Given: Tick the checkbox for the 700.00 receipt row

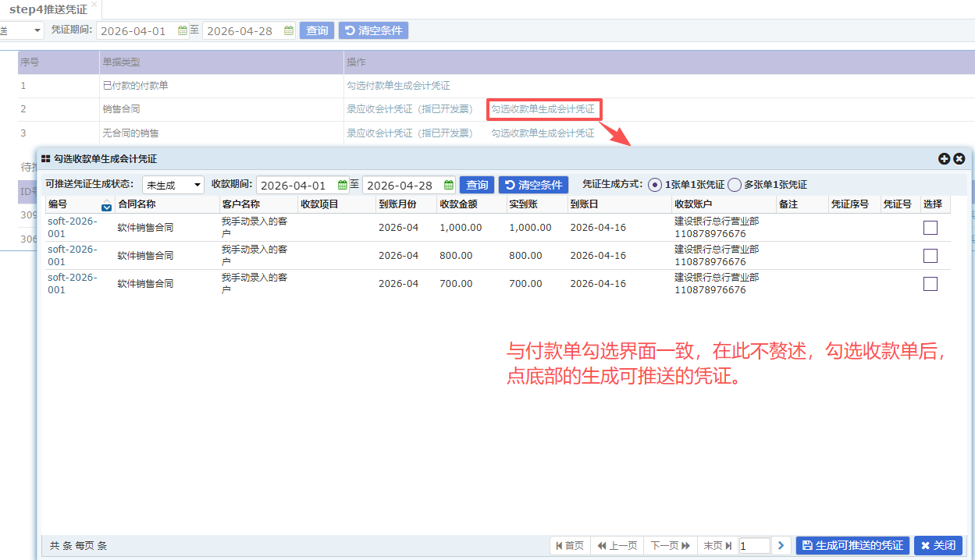Looking at the screenshot, I should [930, 284].
